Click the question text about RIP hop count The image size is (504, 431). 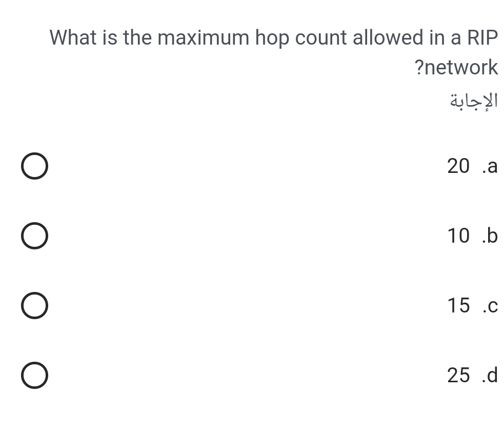point(273,37)
